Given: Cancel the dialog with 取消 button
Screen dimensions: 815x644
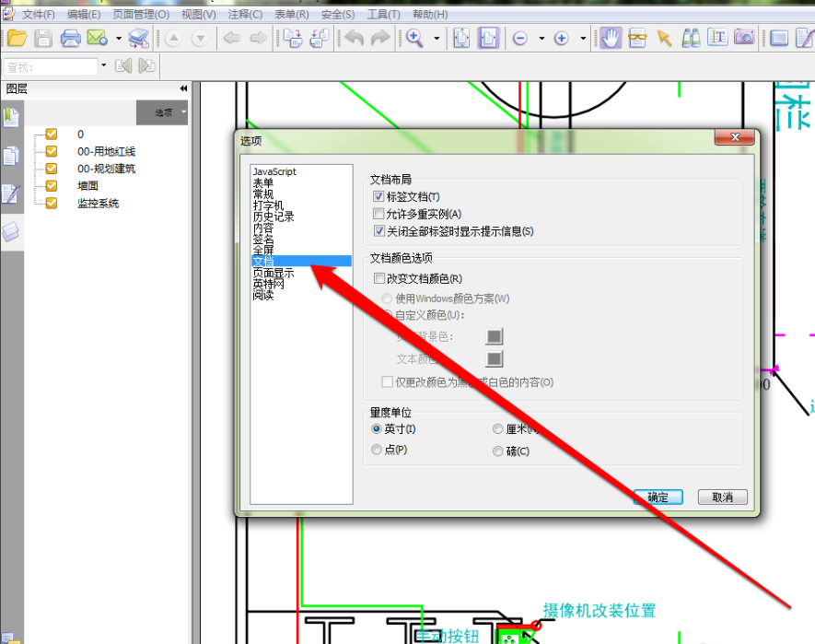Looking at the screenshot, I should (x=723, y=497).
